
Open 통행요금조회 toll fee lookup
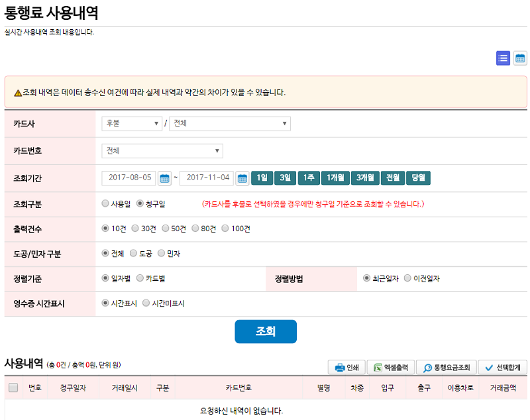pyautogui.click(x=446, y=367)
